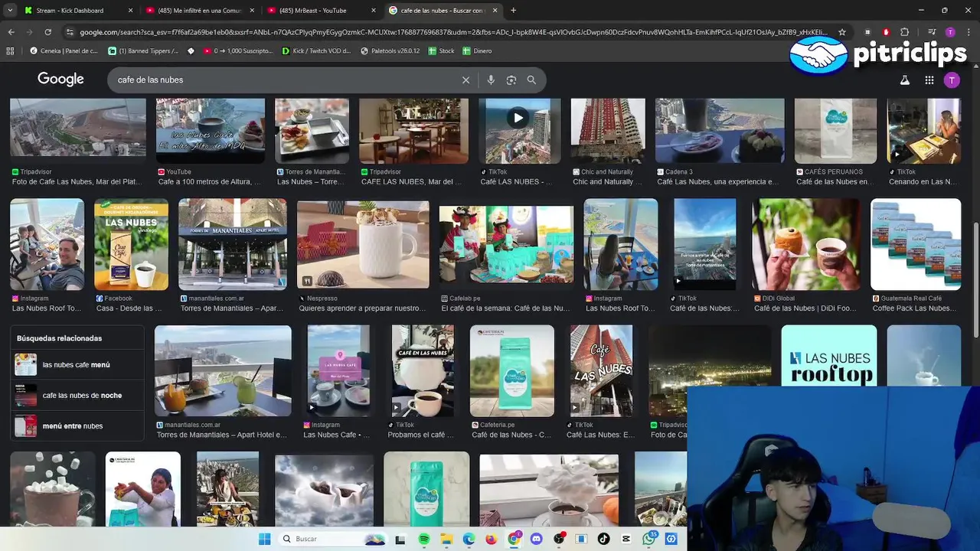Clear the search box with the X icon
Screen dimensions: 980x551
coord(465,80)
